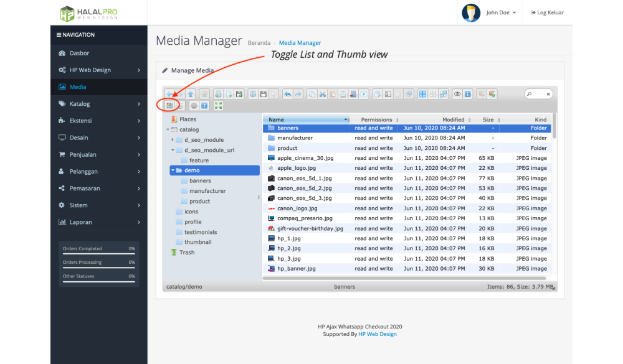Click the file manager search field

coord(538,94)
